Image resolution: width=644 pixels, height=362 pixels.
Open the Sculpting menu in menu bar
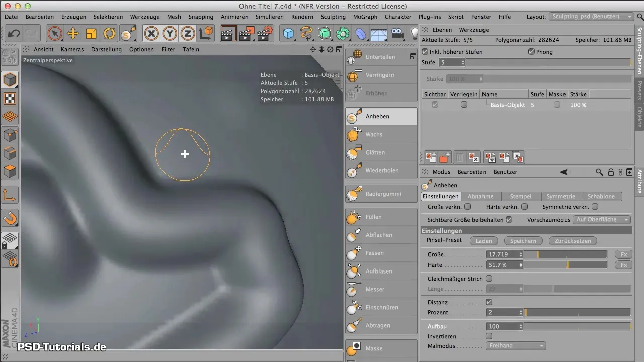[x=333, y=17]
